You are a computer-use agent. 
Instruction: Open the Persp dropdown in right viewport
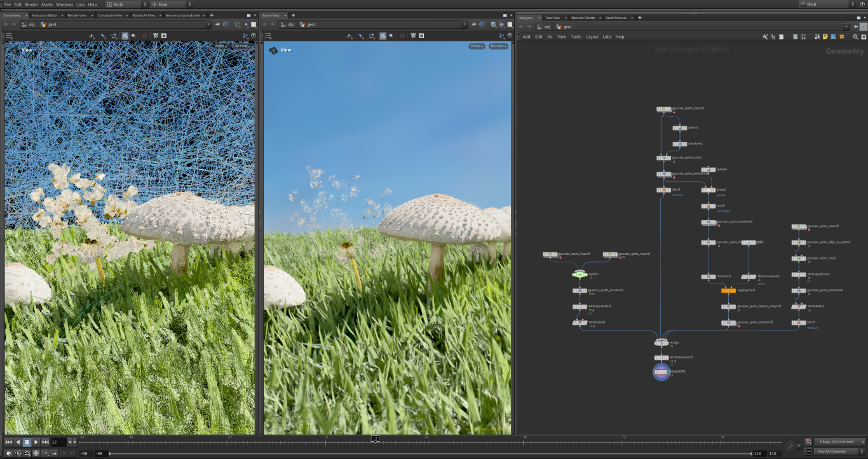coord(477,46)
